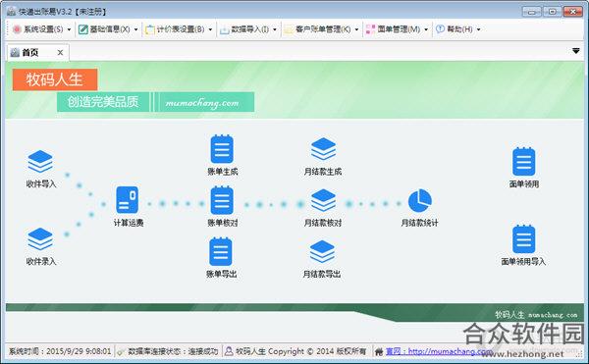Open the 月结款核对 layers icon

[x=323, y=200]
